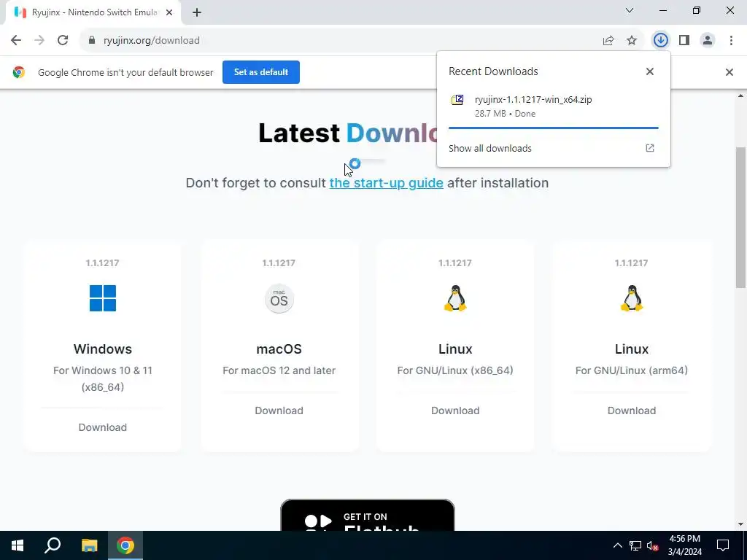Click the "macOS" card heading
The image size is (747, 560).
[279, 349]
